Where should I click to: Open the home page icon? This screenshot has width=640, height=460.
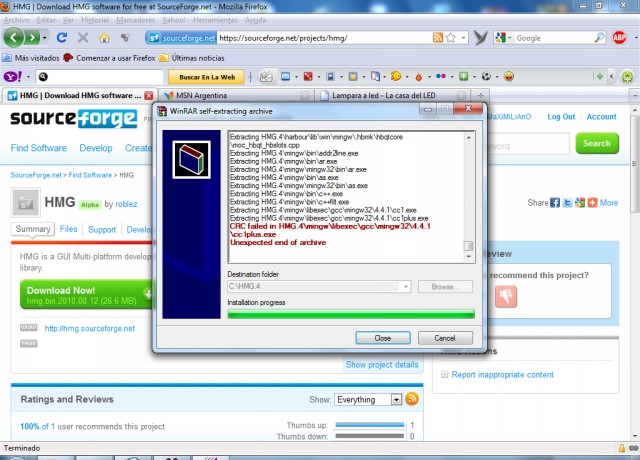click(x=104, y=38)
